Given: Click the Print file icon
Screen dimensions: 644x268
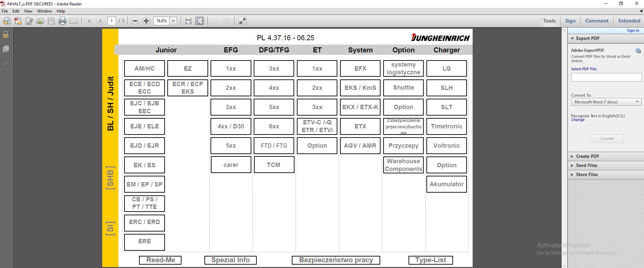Looking at the screenshot, I should click(x=62, y=21).
